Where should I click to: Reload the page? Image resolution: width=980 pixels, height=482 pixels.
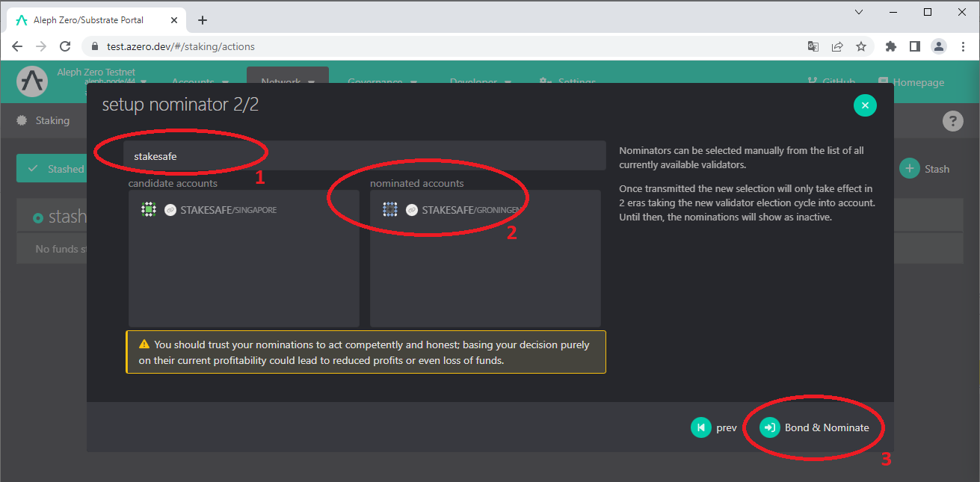click(x=65, y=46)
